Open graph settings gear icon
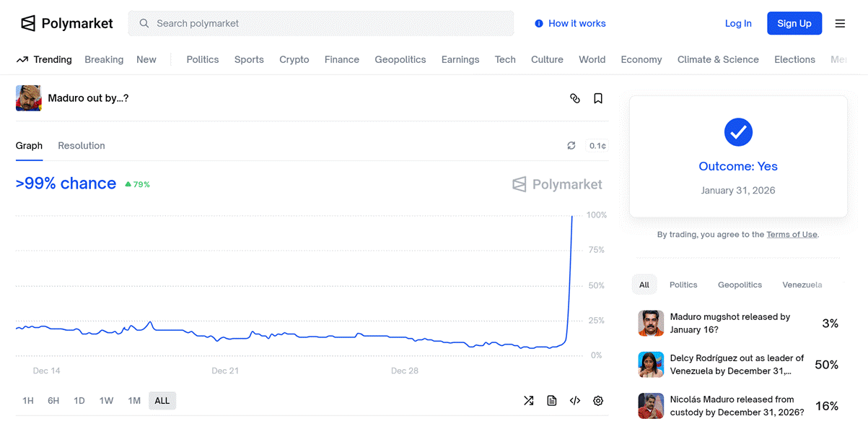Screen dimensions: 868x424 598,401
